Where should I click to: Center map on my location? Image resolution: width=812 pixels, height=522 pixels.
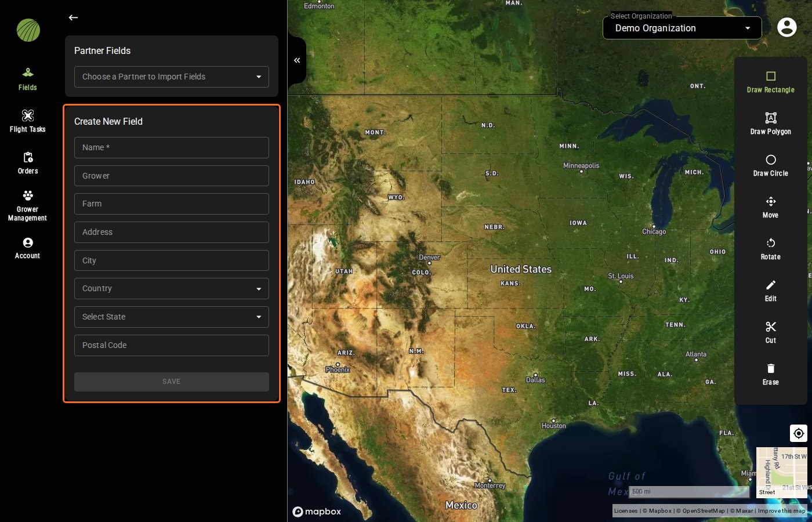point(799,433)
